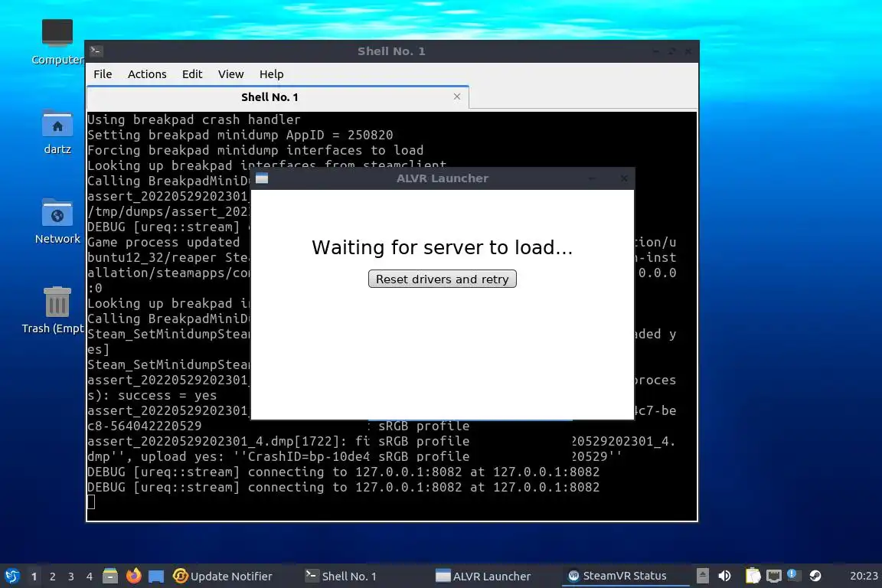The width and height of the screenshot is (882, 588).
Task: Open the File menu in Shell window
Action: tap(103, 74)
